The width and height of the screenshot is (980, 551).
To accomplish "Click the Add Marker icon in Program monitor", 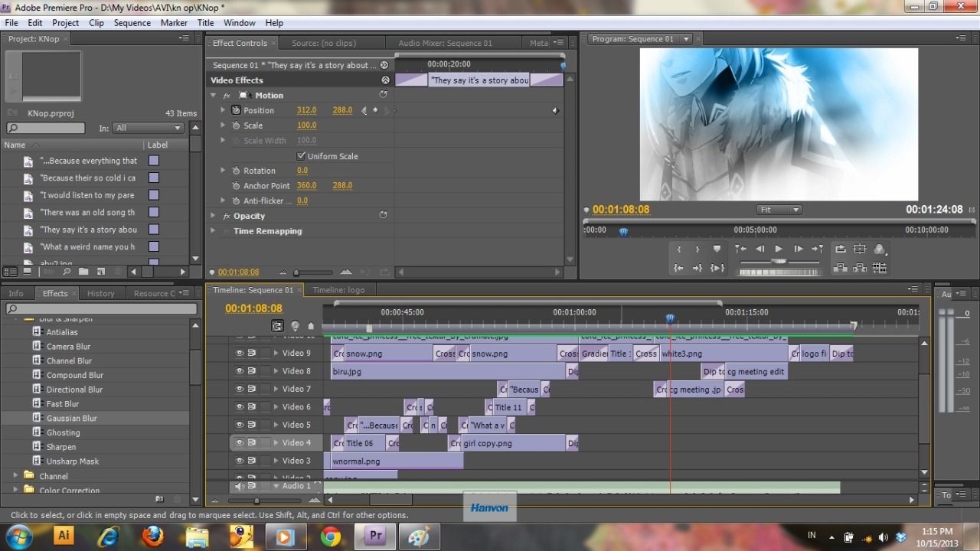I will tap(717, 249).
